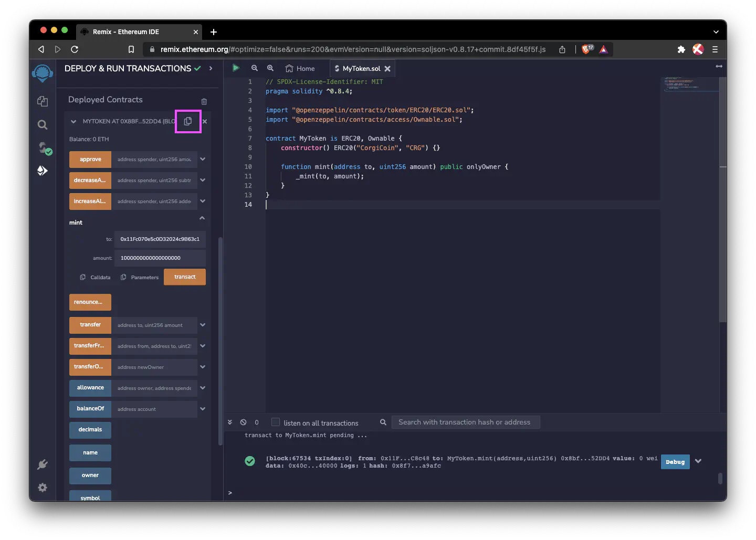Bookmark this page in browser toolbar
The image size is (756, 540).
(x=131, y=49)
